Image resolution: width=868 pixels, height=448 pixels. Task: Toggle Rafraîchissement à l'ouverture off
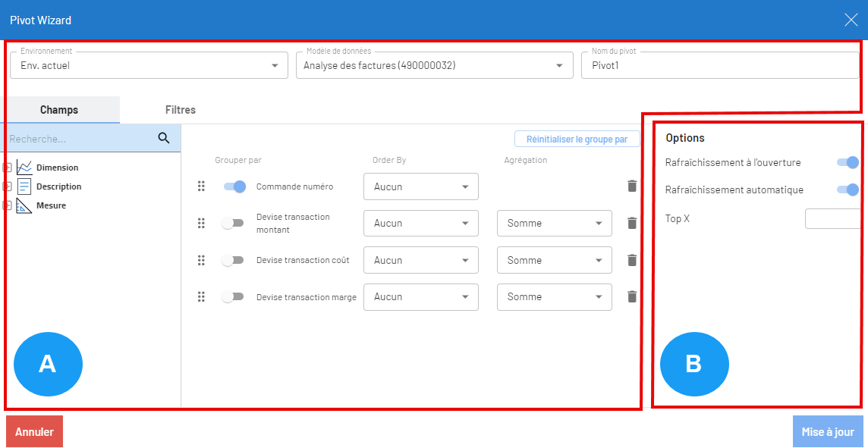848,162
